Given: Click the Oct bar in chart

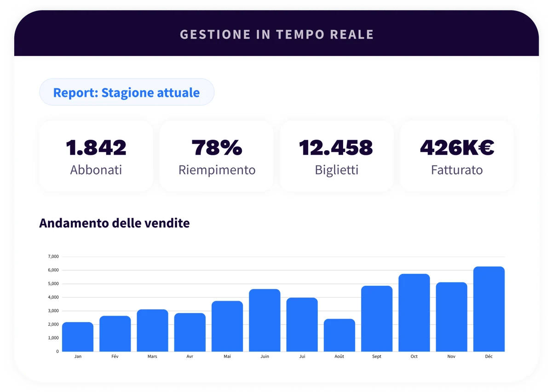Looking at the screenshot, I should (x=414, y=312).
